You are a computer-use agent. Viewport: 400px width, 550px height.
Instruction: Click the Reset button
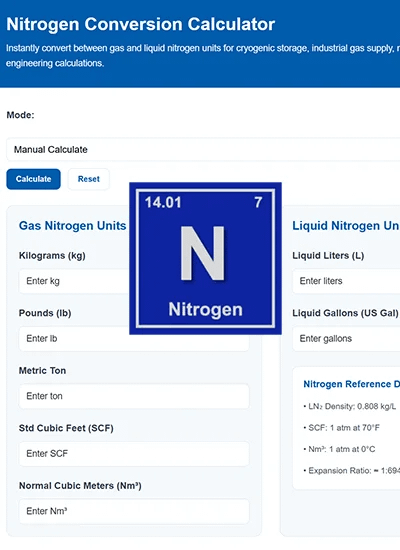[88, 179]
